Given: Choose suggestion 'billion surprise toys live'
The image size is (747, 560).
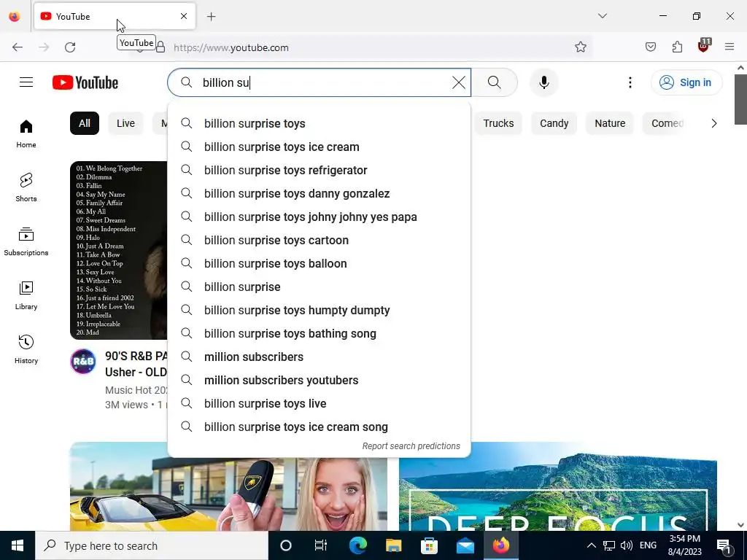Looking at the screenshot, I should click(320, 403).
